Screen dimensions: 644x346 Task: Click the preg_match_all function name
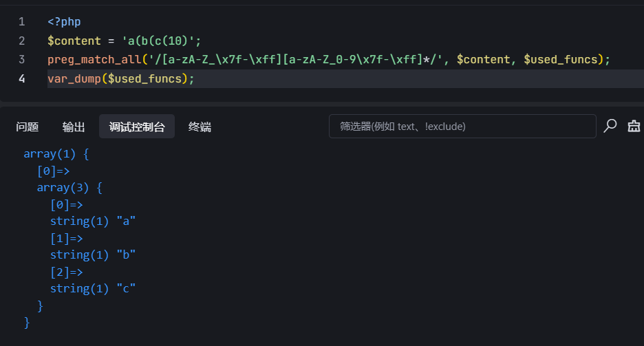[x=94, y=60]
